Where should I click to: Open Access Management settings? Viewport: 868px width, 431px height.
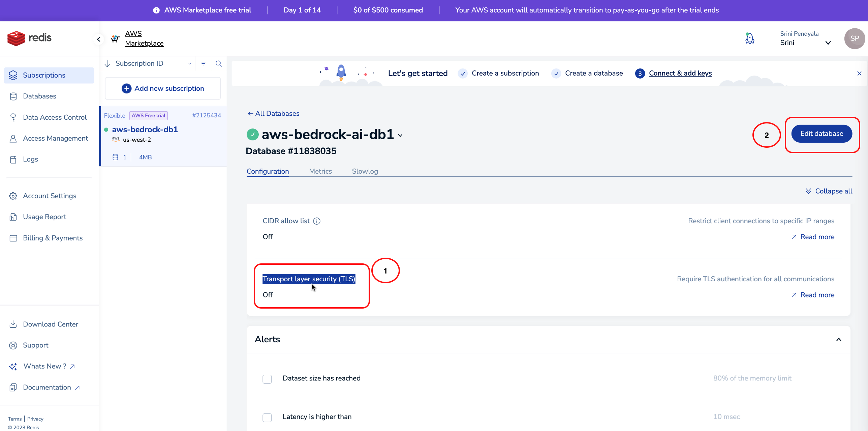(55, 138)
